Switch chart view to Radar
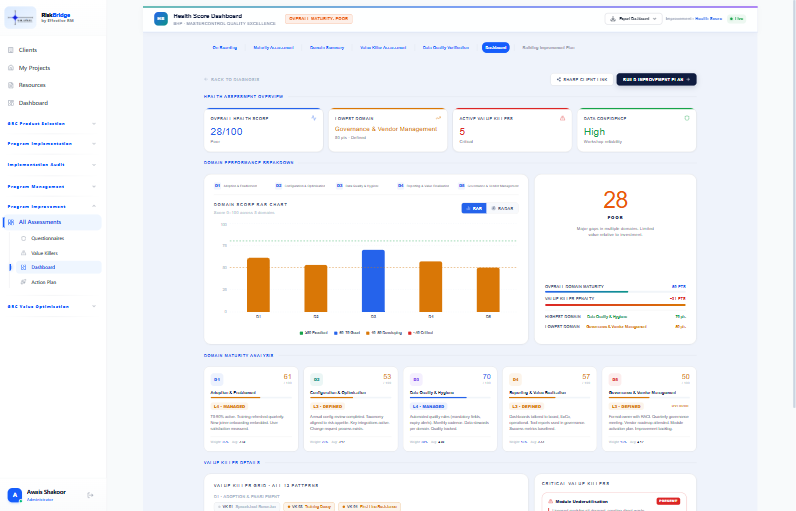Screen dimensions: 796x511 (x=503, y=208)
